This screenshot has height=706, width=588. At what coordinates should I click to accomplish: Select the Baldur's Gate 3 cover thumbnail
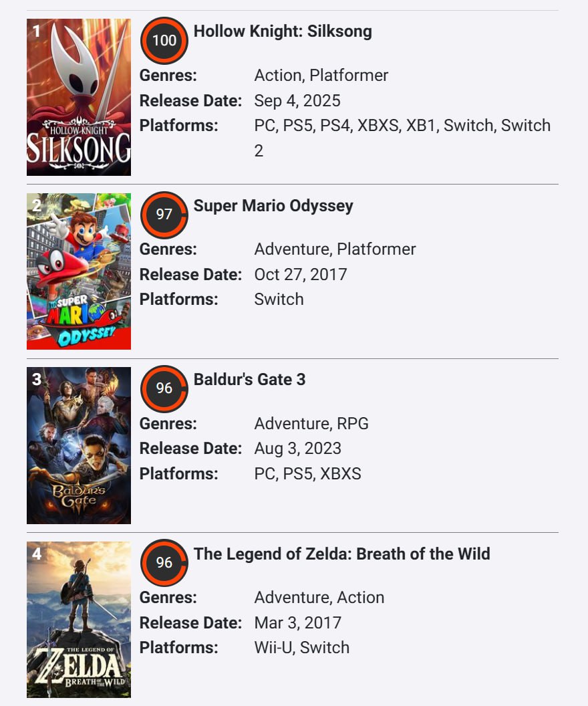click(x=79, y=445)
